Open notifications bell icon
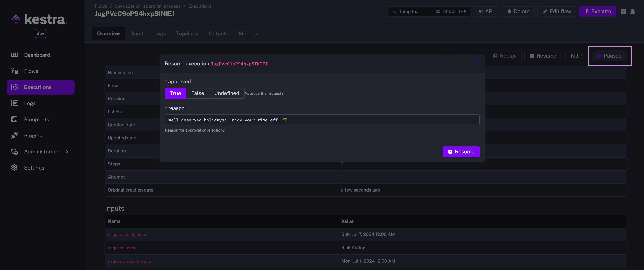 coord(632,12)
